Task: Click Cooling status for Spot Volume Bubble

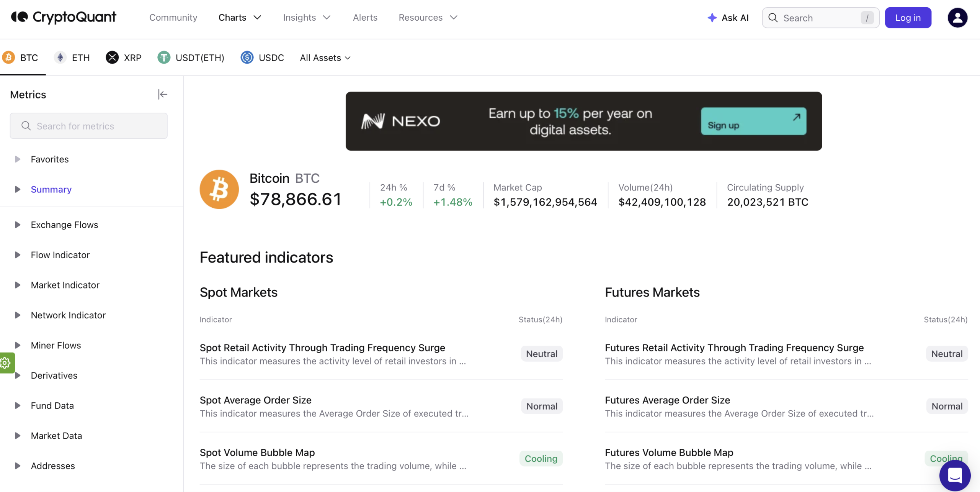Action: point(541,459)
